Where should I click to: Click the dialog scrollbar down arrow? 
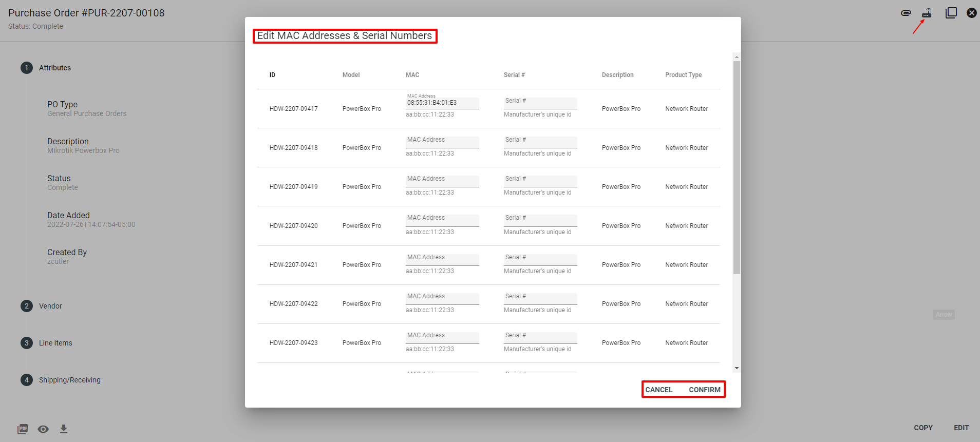(x=737, y=368)
